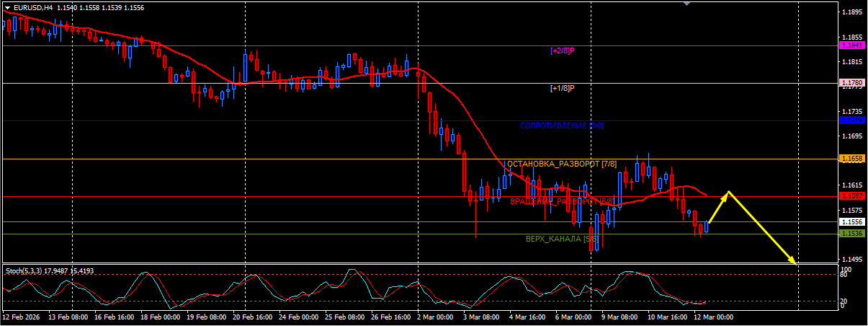
Task: Click the 3 Mar 08:00 time label
Action: pyautogui.click(x=481, y=317)
